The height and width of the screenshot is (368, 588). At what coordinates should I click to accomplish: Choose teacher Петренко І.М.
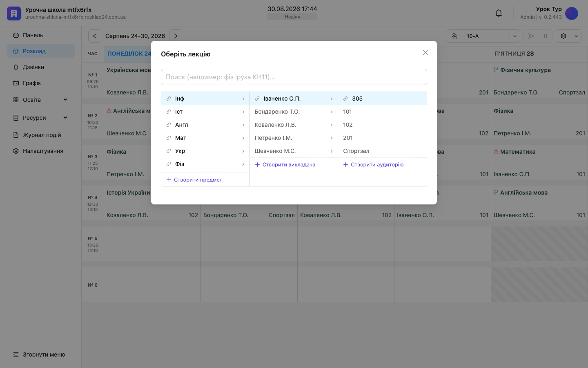[294, 138]
